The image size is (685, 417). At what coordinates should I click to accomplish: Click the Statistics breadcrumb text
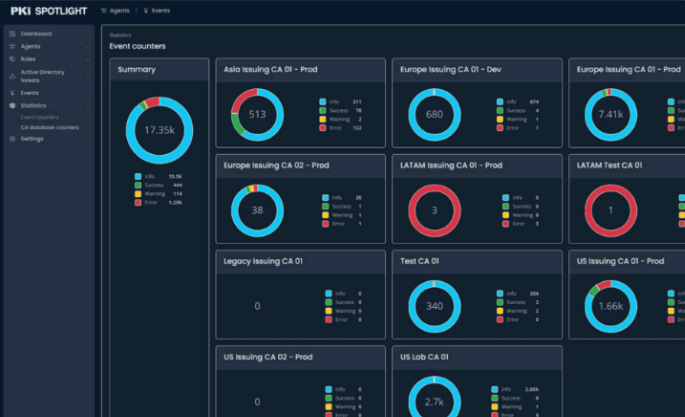click(x=120, y=35)
